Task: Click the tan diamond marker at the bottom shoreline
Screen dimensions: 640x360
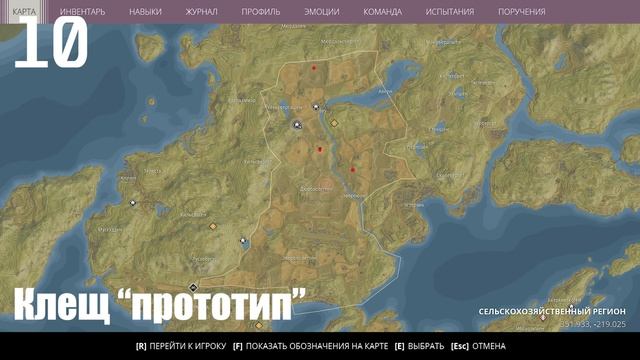Action: point(258,326)
